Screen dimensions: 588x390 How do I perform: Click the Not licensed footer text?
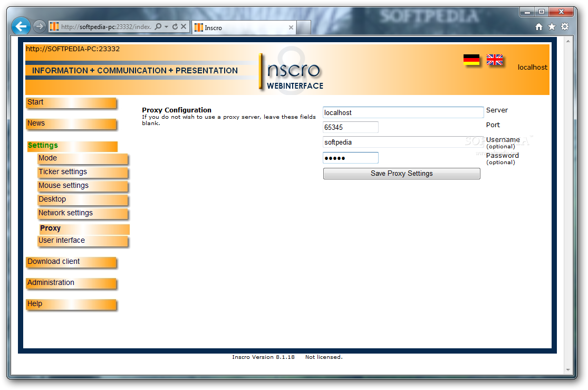(324, 357)
